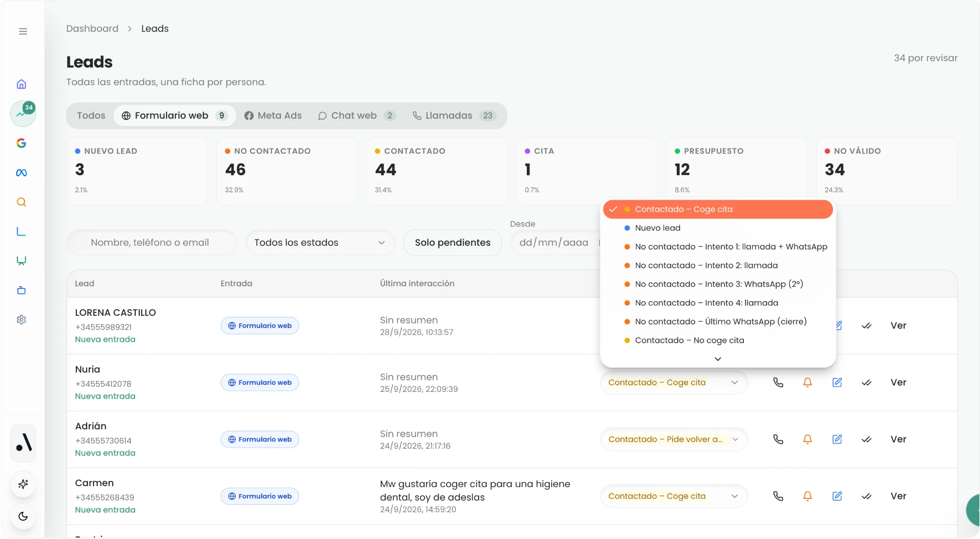980x539 pixels.
Task: Expand Carmen's status dropdown
Action: pos(674,496)
